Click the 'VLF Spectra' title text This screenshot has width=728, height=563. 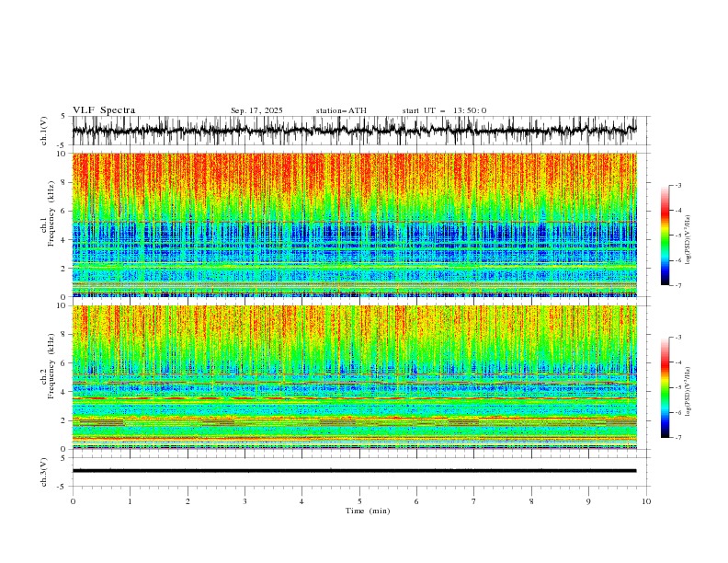click(104, 110)
